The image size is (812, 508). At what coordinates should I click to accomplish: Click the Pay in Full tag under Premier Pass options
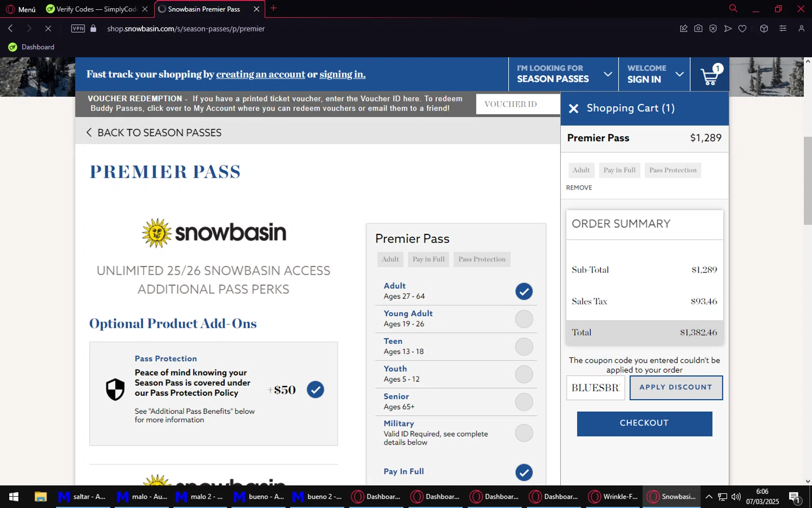(428, 259)
